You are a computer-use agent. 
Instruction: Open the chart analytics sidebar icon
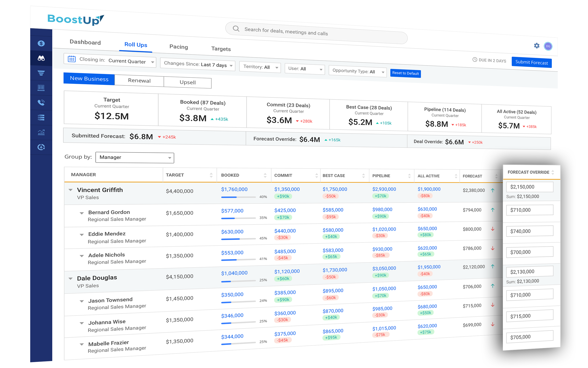[x=41, y=132]
